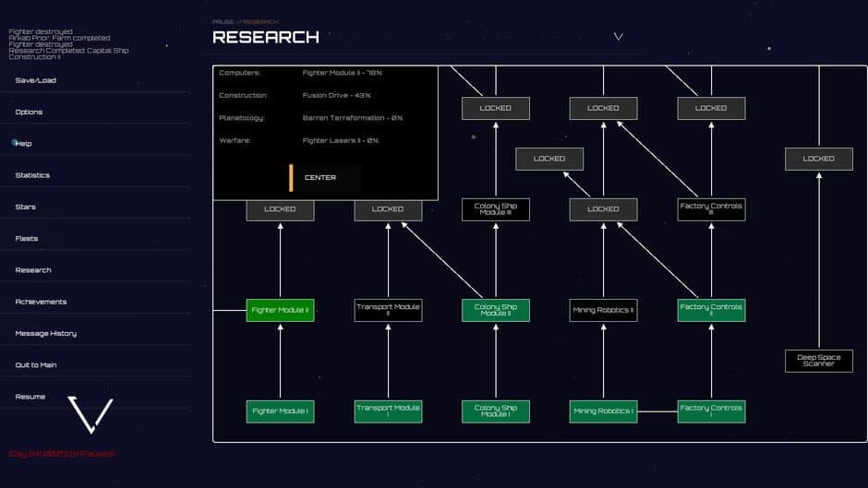Select the Transport Module II research node

click(x=388, y=311)
